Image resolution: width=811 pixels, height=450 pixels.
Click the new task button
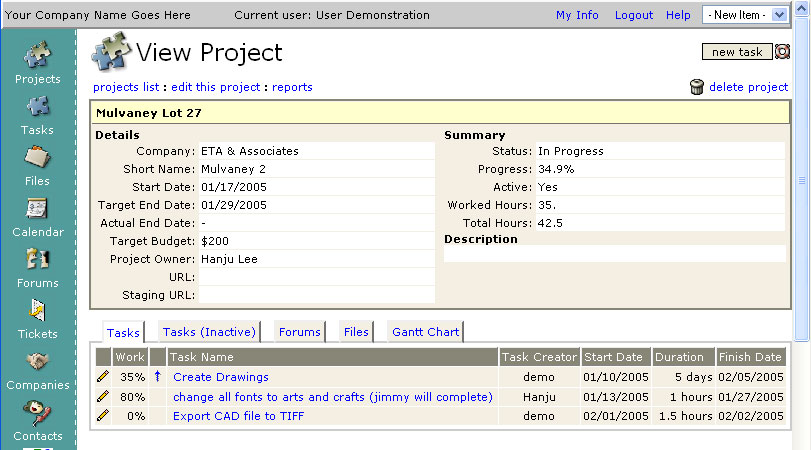737,52
